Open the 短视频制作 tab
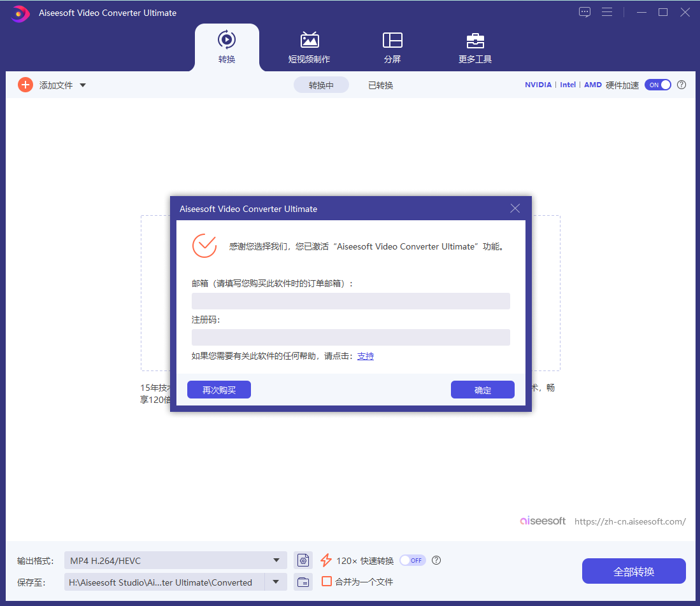 click(x=310, y=47)
